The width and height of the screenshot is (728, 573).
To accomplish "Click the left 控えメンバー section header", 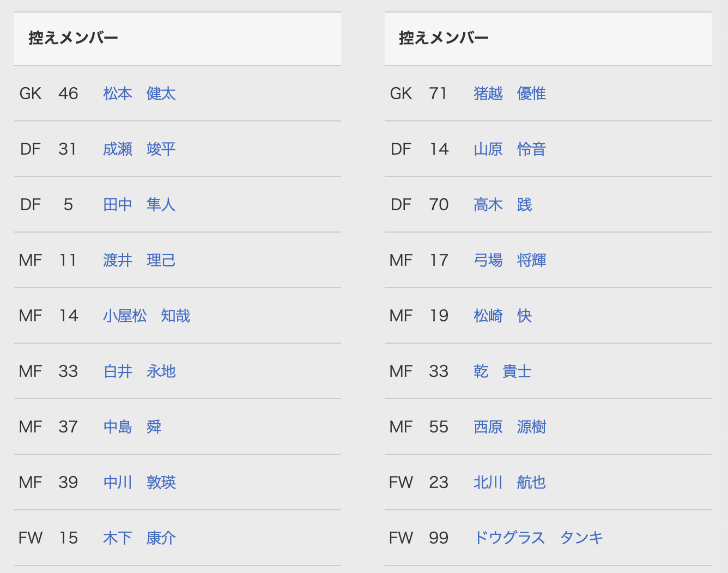I will pyautogui.click(x=74, y=38).
